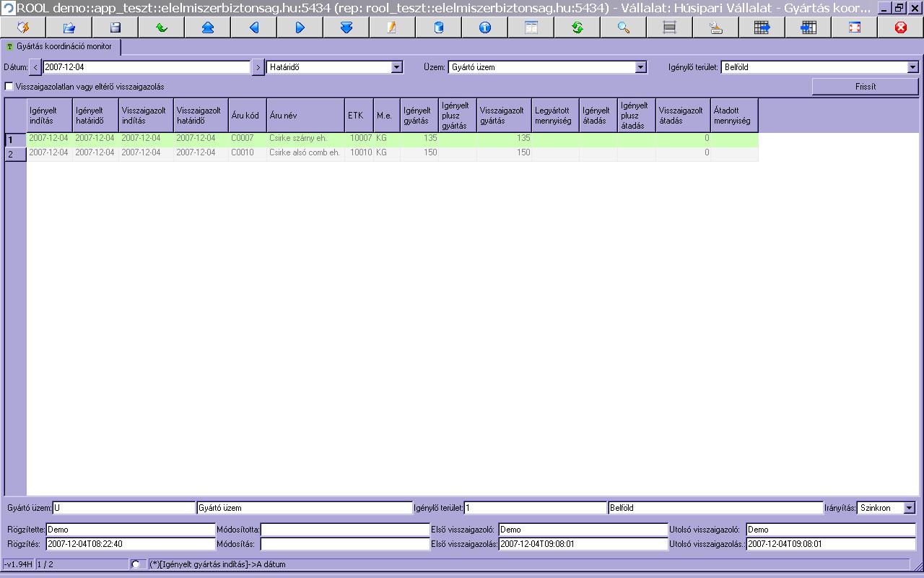Step date forward with the > button

258,67
